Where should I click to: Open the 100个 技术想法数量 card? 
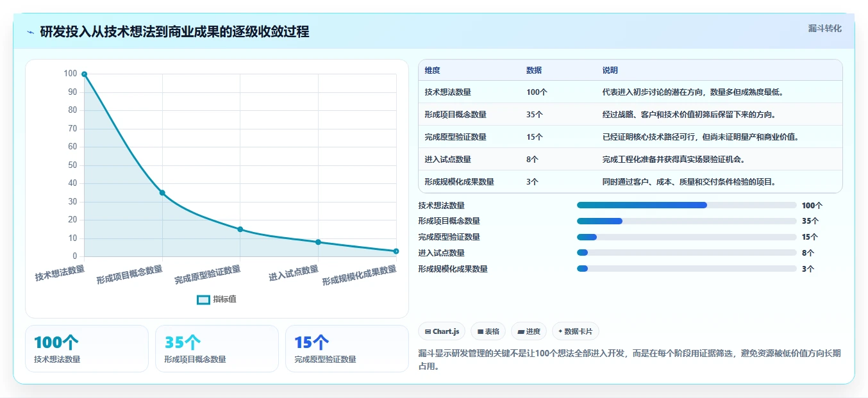pyautogui.click(x=87, y=349)
